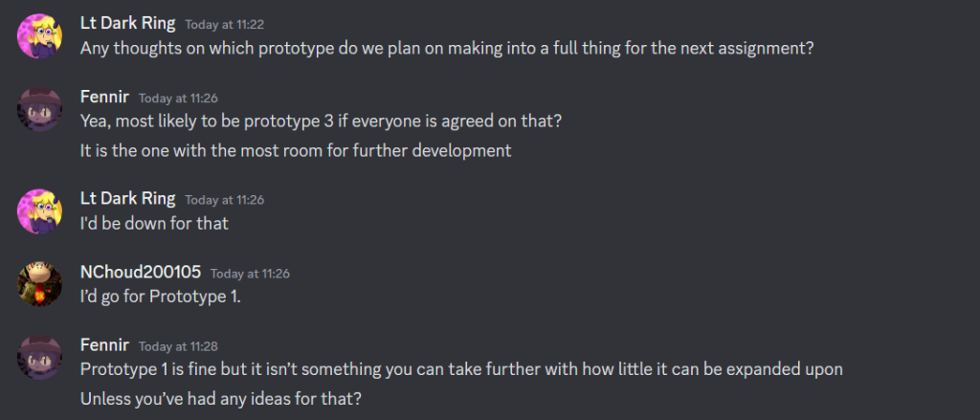
Task: Click Lt Dark Ring's name above "I'd be down for that"
Action: click(x=127, y=198)
